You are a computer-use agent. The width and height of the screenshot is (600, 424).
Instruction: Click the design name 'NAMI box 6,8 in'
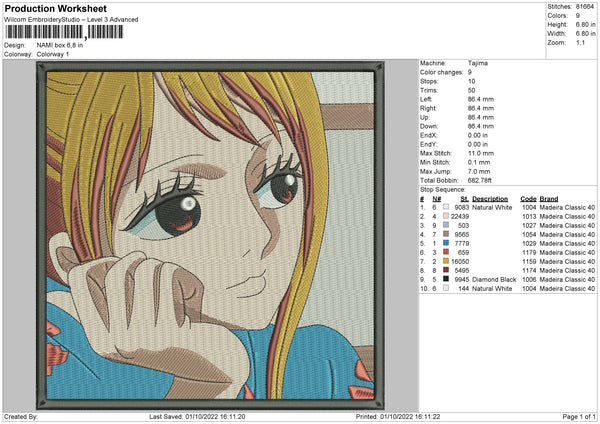pyautogui.click(x=60, y=45)
